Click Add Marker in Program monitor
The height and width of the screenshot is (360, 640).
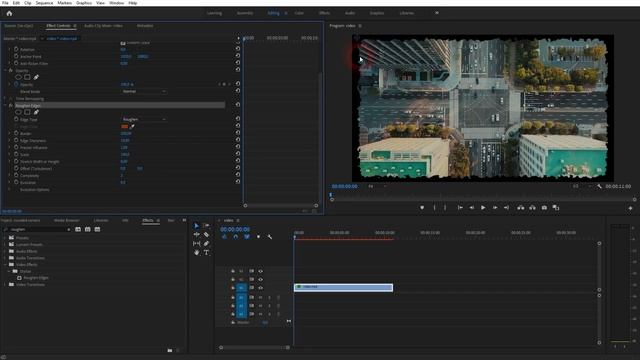(422, 207)
